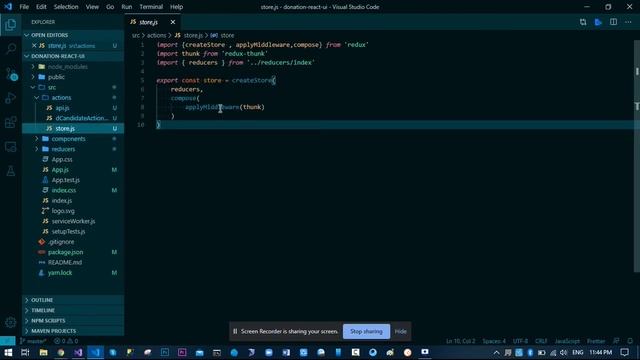Open the Edit menu

pyautogui.click(x=41, y=7)
